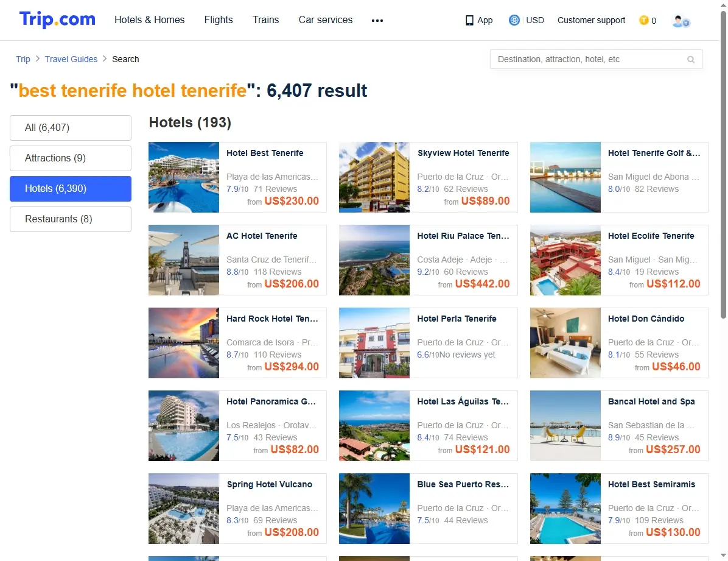
Task: Open Hotel Panoramica photo
Action: (x=184, y=425)
